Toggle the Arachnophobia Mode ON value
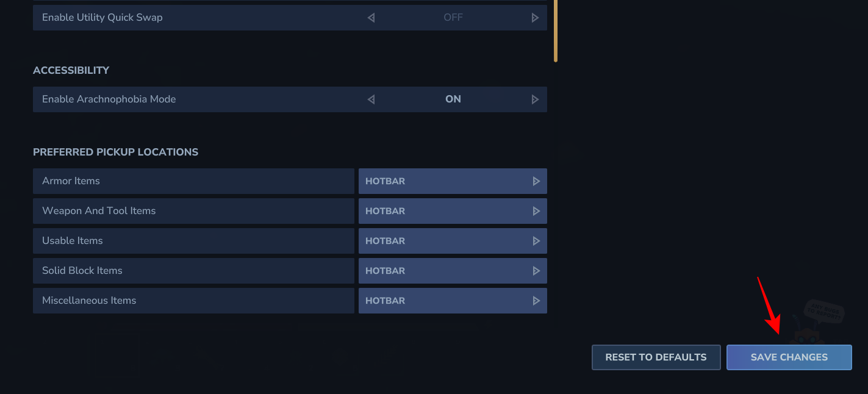 [x=453, y=99]
